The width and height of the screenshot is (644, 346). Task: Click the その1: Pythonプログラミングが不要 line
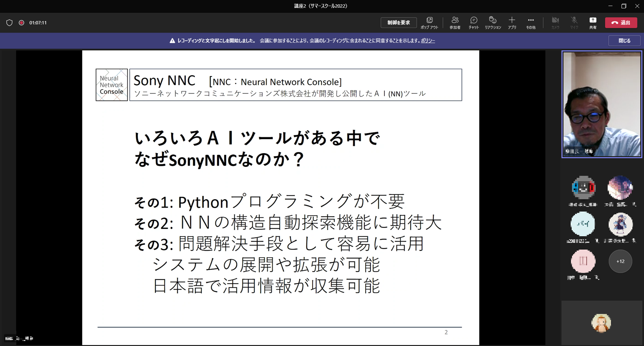tap(269, 202)
